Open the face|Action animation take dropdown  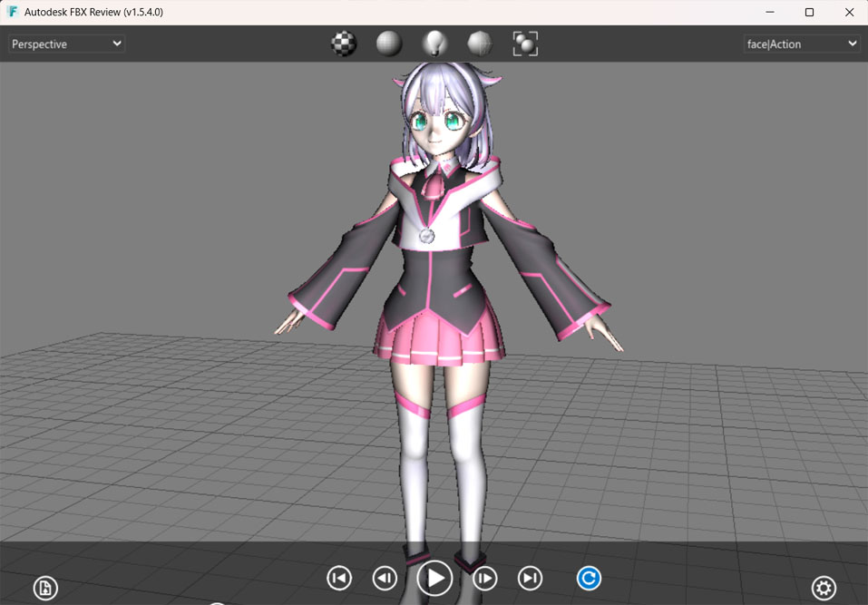click(801, 44)
